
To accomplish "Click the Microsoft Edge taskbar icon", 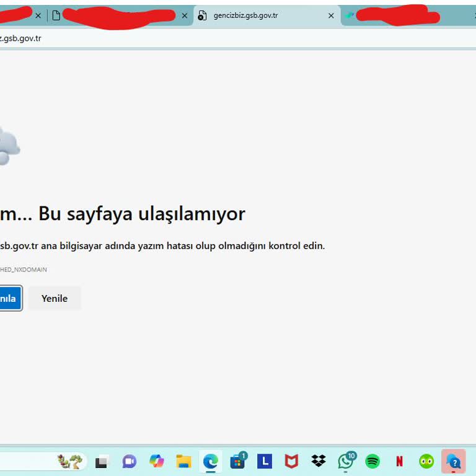I will [211, 462].
